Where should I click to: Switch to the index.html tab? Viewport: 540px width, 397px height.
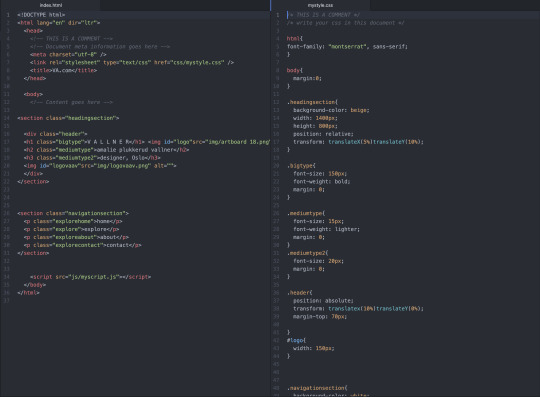click(x=51, y=5)
